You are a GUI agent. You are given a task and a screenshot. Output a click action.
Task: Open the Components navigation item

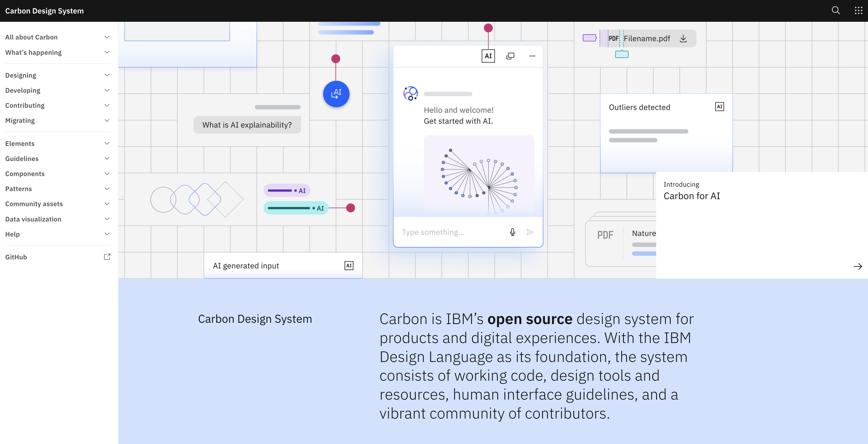(58, 174)
